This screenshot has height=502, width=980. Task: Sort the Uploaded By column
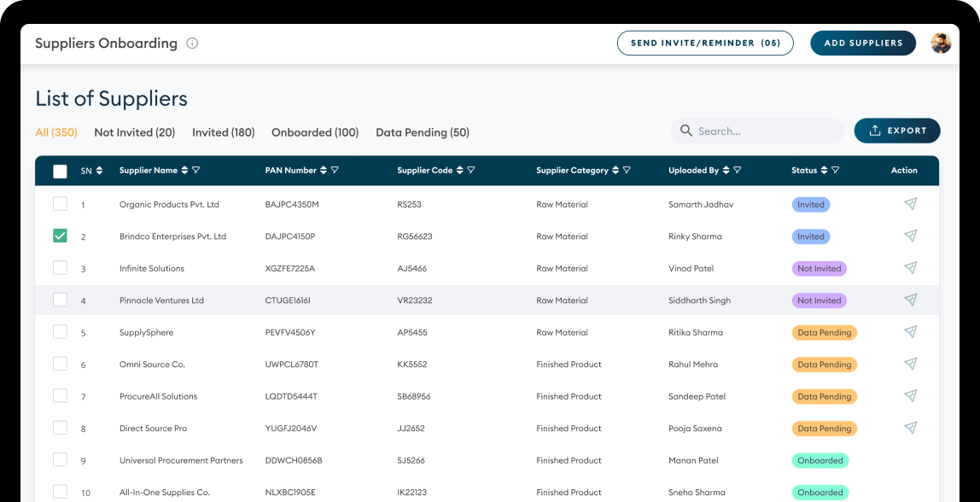724,170
